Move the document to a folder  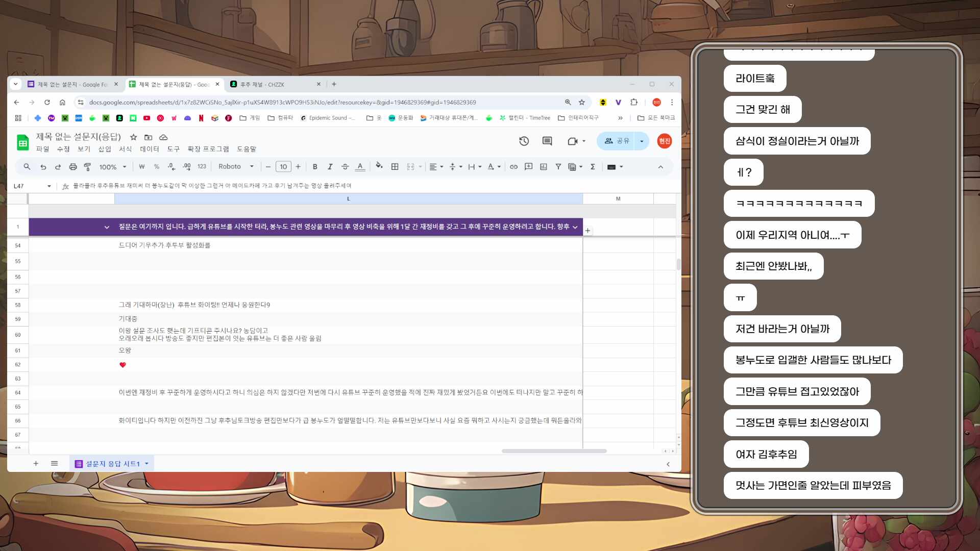(x=148, y=137)
